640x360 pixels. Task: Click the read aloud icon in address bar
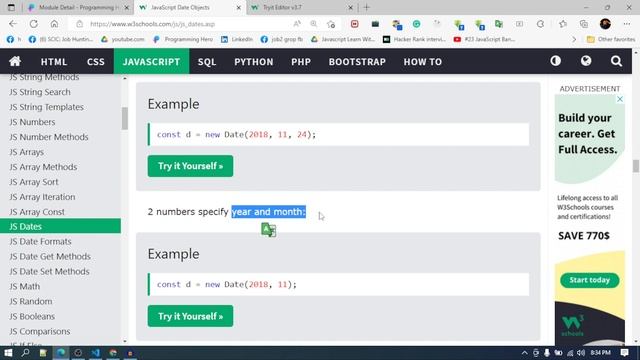pos(297,24)
